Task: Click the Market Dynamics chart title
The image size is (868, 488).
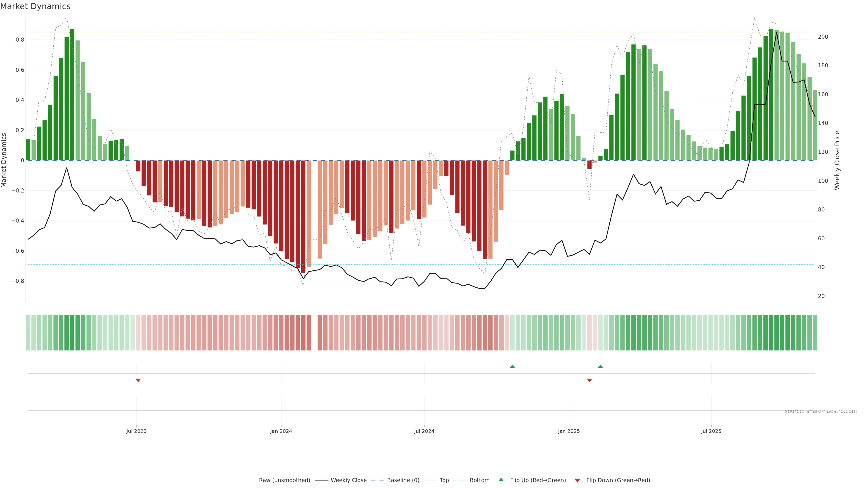Action: point(35,6)
